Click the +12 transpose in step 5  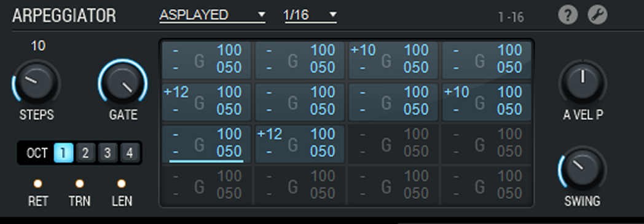point(176,92)
